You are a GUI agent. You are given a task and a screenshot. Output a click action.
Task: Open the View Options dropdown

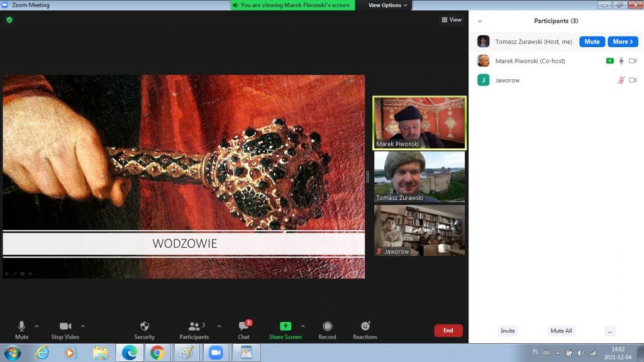[387, 5]
